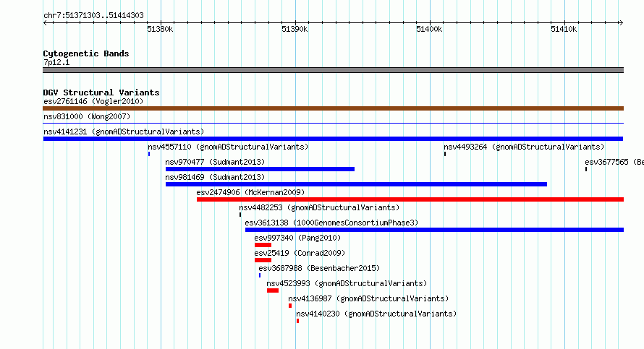This screenshot has width=644, height=349.
Task: Click the small blue nsv4557110 marker
Action: [x=149, y=154]
